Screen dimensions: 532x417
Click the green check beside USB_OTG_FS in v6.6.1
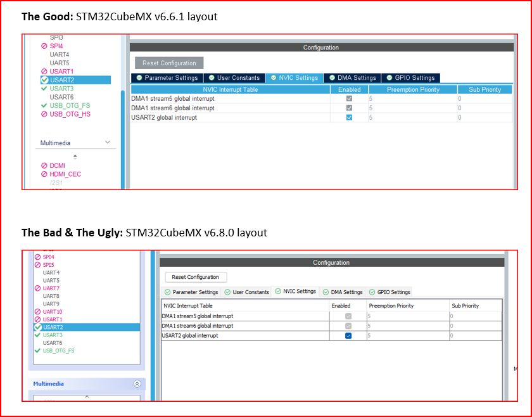44,105
